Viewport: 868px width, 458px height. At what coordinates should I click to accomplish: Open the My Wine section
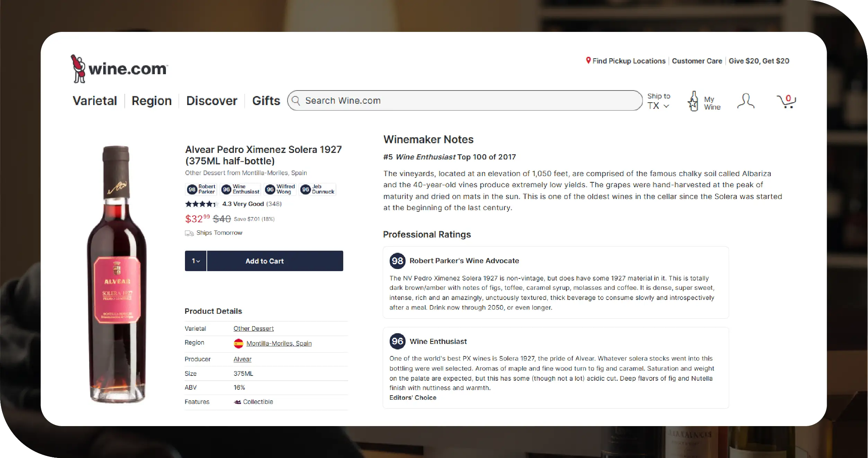click(x=704, y=101)
